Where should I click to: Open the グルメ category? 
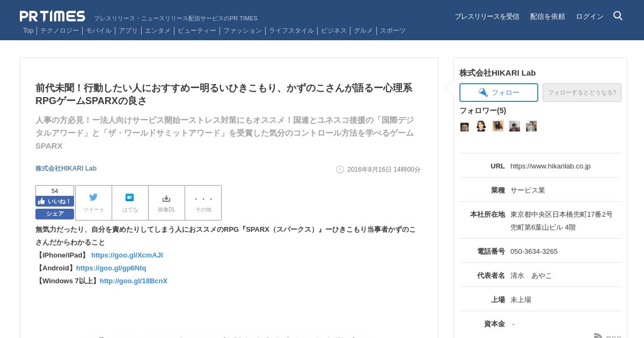coord(363,31)
